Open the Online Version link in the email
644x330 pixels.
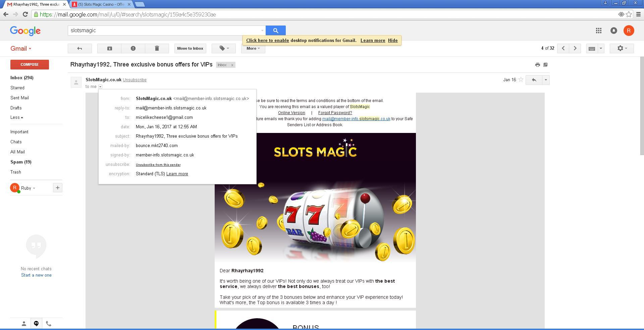(291, 113)
